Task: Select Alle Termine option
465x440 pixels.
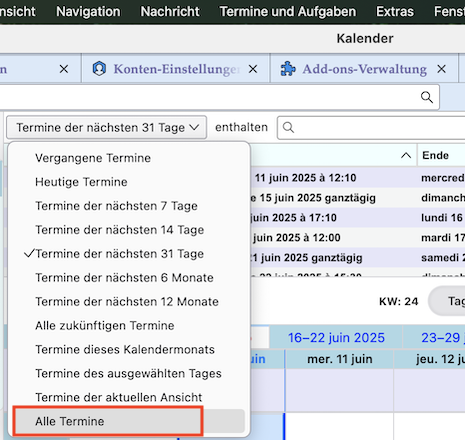Action: coord(128,421)
